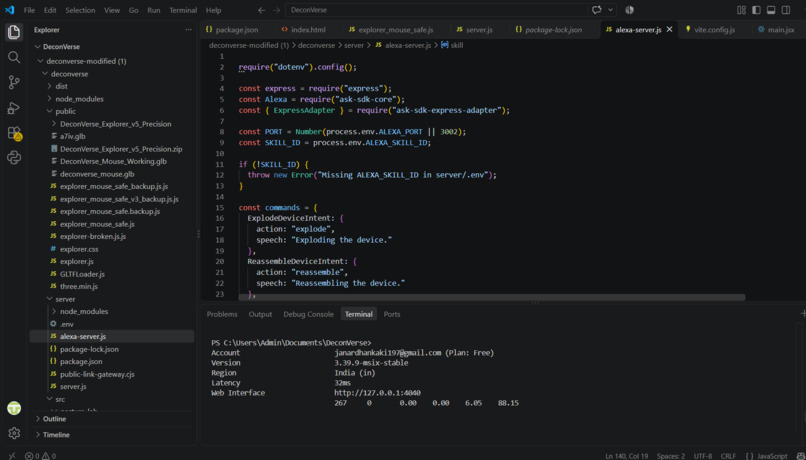Click the Accounts avatar icon
The width and height of the screenshot is (806, 460).
(14, 408)
